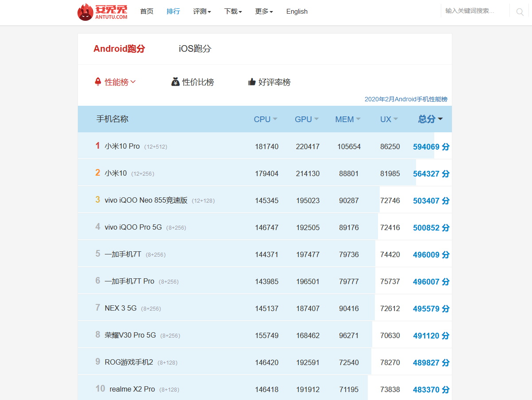This screenshot has width=532, height=400.
Task: Click CPU score 155749 for 荣耀V30
Action: coord(267,335)
